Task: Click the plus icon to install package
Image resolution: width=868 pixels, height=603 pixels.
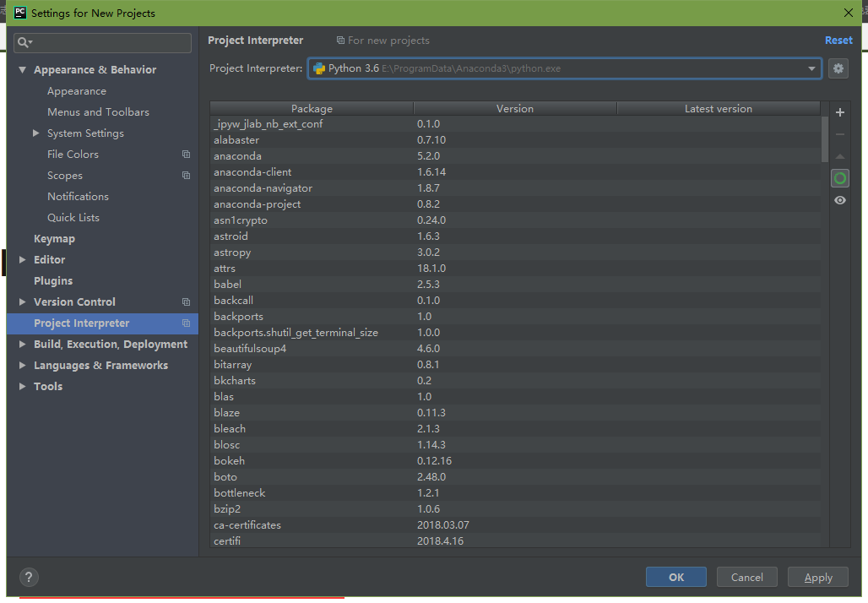Action: coord(840,112)
